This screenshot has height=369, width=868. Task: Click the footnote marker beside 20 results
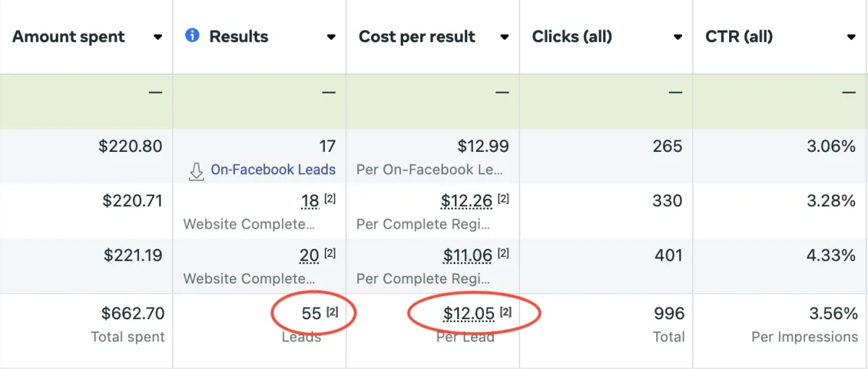tap(330, 253)
